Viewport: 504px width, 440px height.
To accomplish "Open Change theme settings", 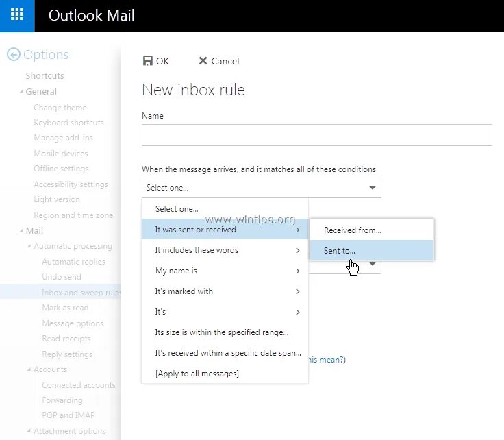I will coord(60,107).
